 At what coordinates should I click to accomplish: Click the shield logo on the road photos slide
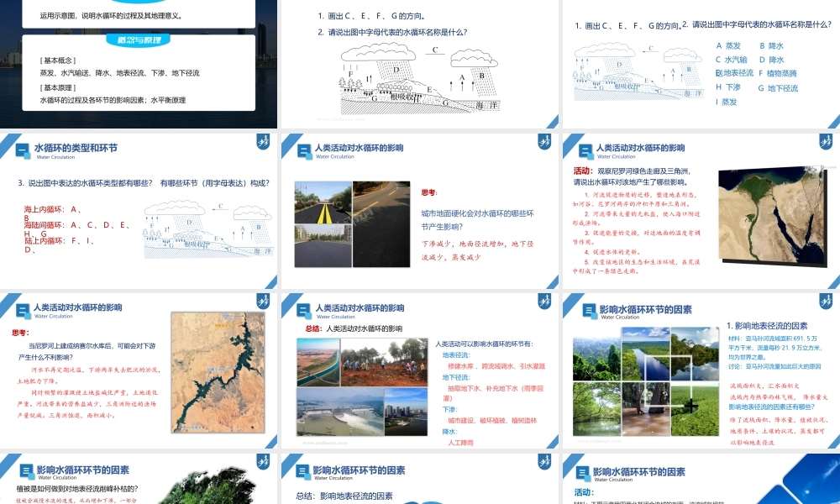click(544, 142)
